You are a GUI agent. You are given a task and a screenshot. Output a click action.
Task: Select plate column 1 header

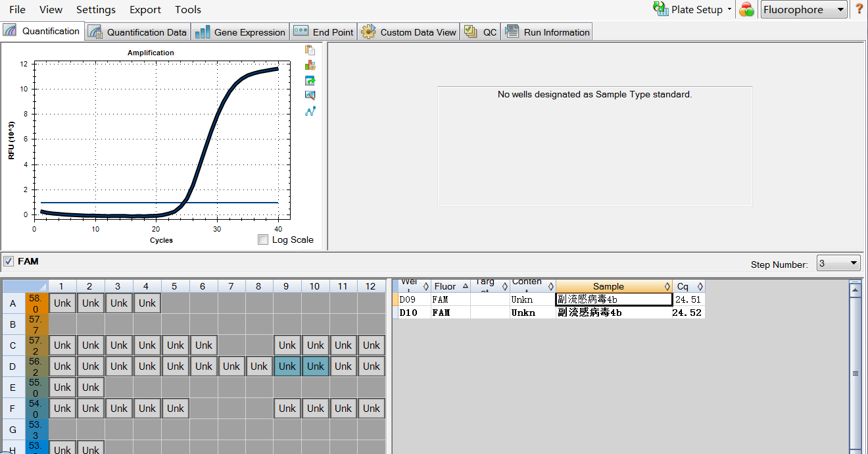(62, 286)
